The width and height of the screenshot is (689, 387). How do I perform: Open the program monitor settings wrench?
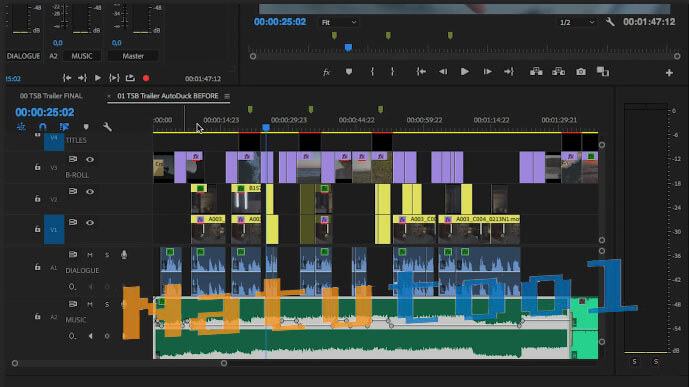click(610, 22)
